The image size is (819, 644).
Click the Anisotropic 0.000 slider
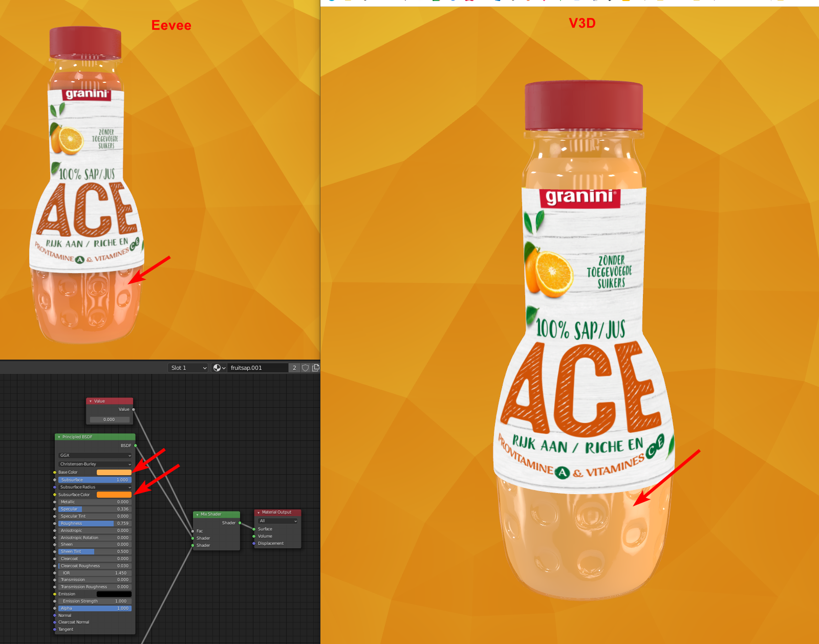95,530
